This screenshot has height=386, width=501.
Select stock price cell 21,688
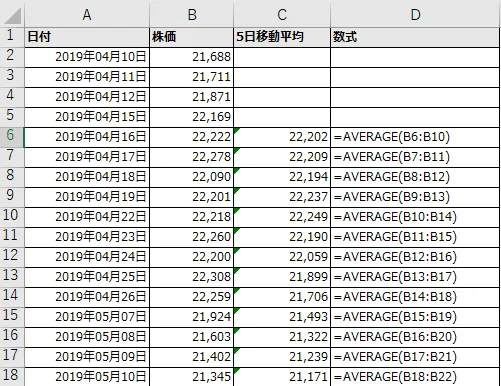(x=192, y=57)
